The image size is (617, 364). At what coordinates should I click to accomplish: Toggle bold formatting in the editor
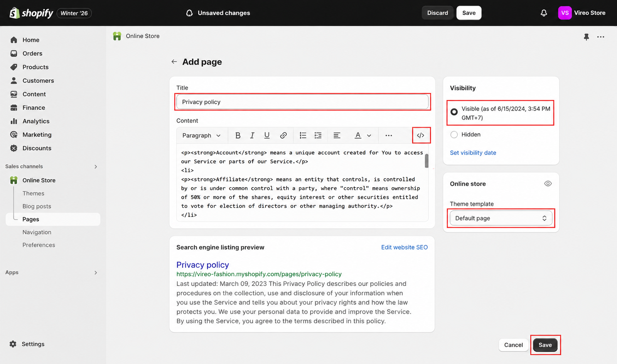pyautogui.click(x=238, y=136)
